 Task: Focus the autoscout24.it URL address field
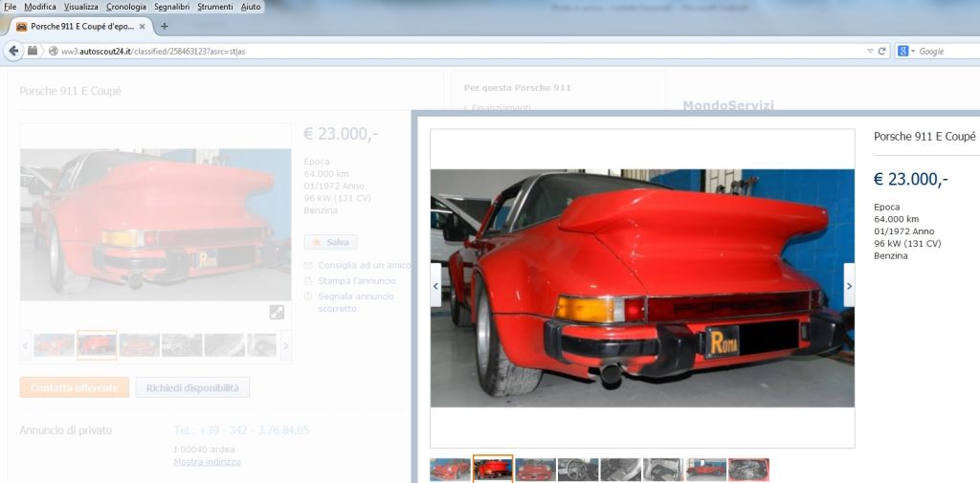(x=459, y=52)
